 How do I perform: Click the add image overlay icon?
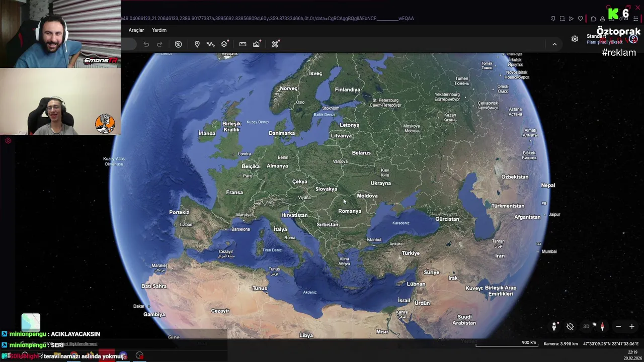point(257,44)
